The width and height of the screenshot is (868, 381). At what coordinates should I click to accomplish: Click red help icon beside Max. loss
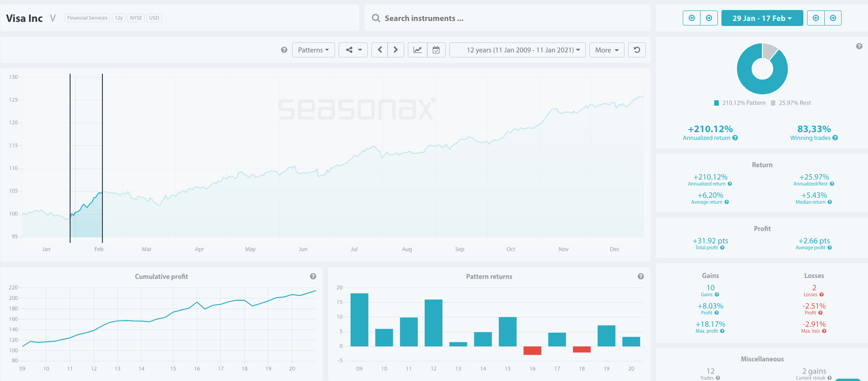coord(824,331)
